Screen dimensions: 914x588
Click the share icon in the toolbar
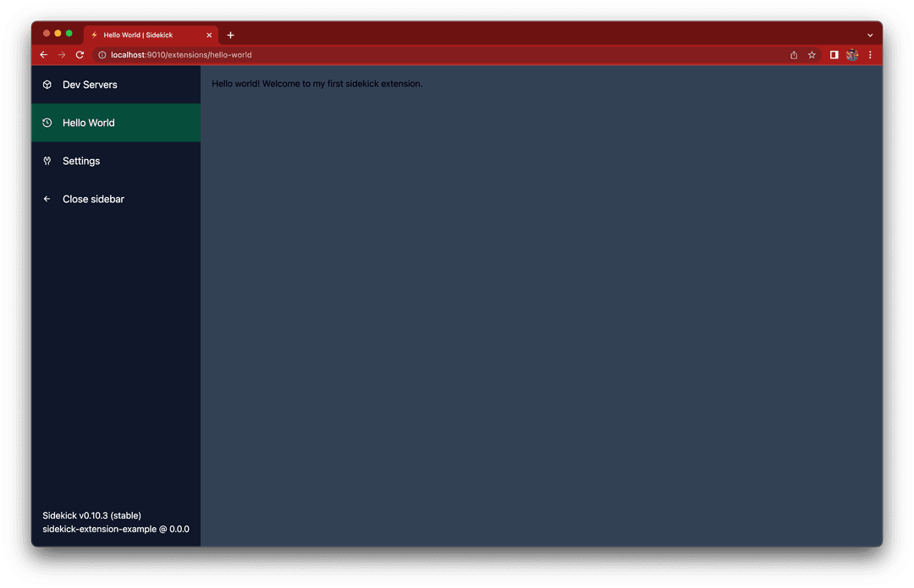[793, 54]
